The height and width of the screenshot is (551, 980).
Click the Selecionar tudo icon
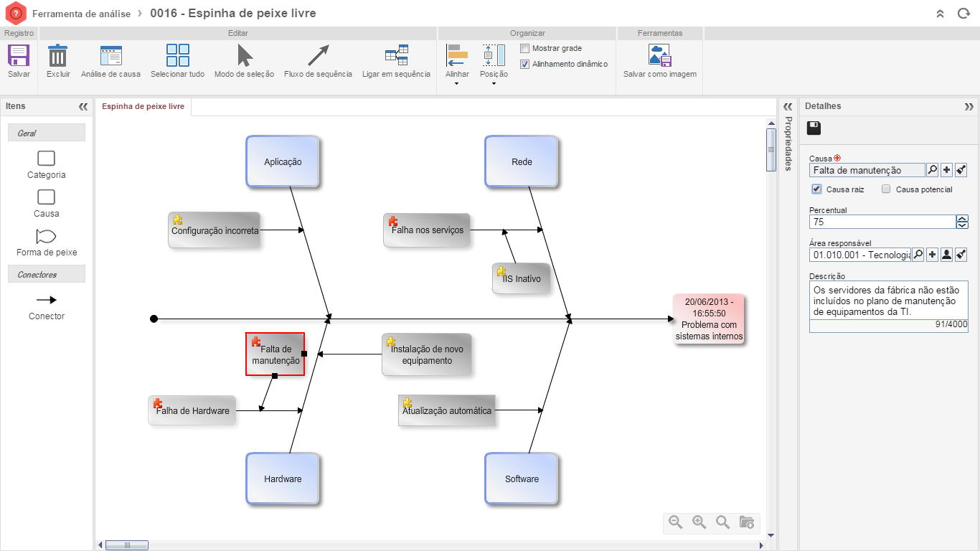click(x=177, y=56)
